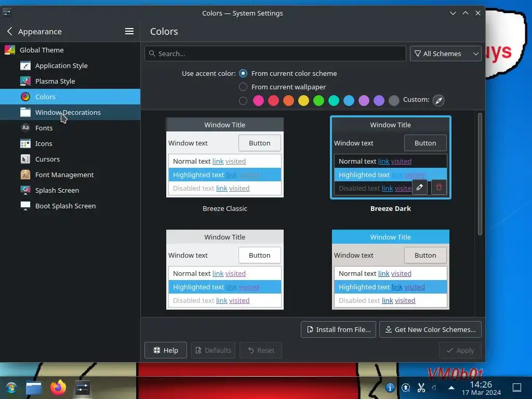Screen dimensions: 532x399
Task: Open the hamburger menu in the sidebar header
Action: coord(129,31)
